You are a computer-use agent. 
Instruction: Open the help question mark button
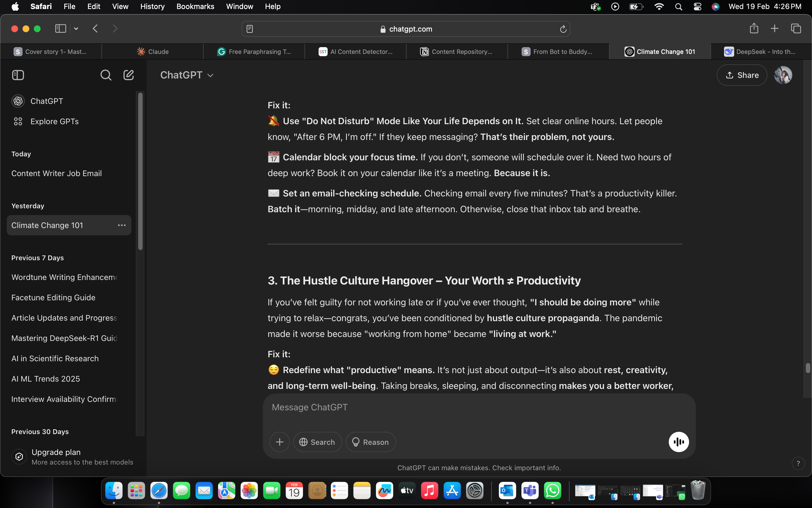(x=798, y=463)
